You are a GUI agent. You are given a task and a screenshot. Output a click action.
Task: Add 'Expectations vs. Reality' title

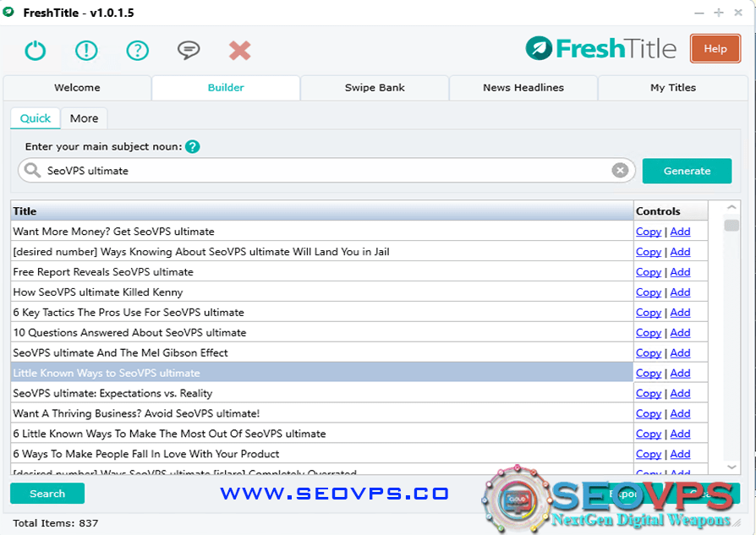(x=680, y=394)
